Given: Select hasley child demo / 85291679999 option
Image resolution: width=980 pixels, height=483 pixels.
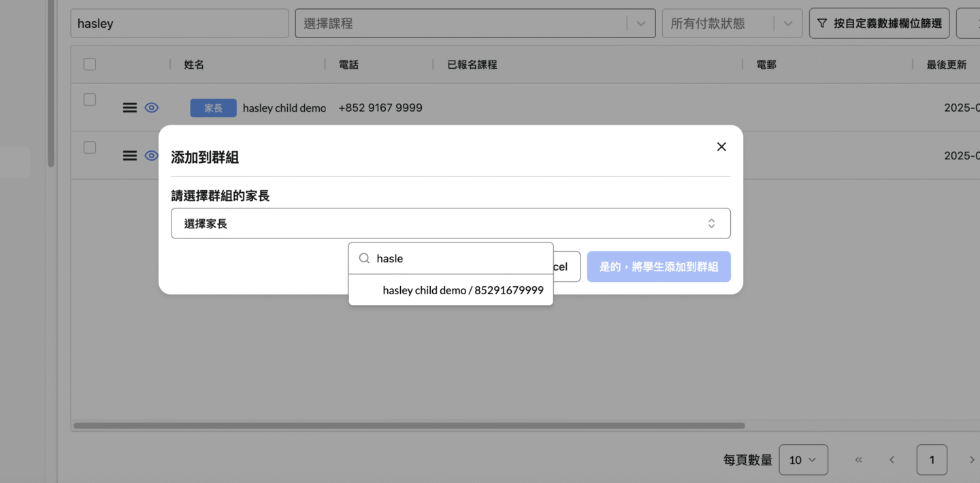Looking at the screenshot, I should [463, 290].
